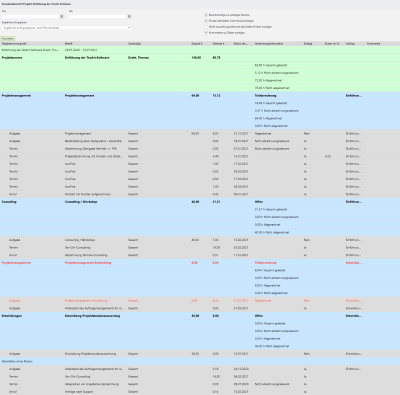Click 'Entwicklung Projektkundenauswertung' bold group title
This screenshot has width=400, height=395.
click(92, 316)
